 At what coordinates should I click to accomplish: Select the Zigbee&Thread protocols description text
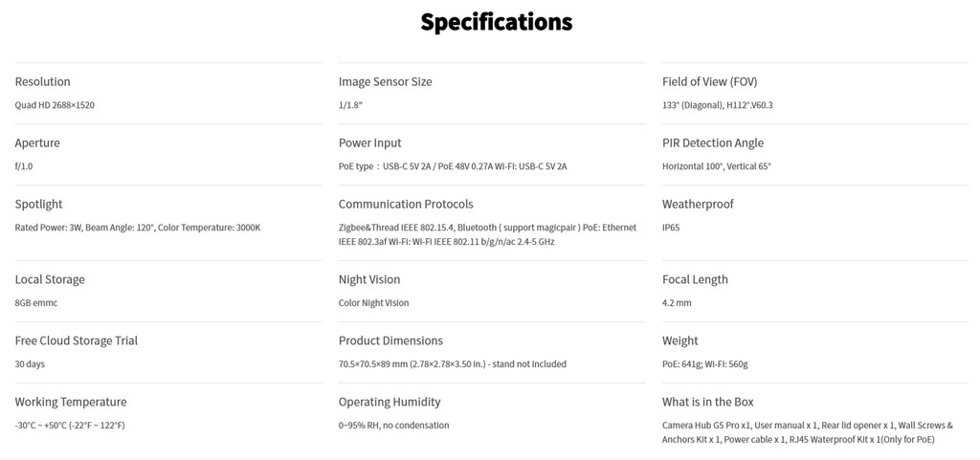tap(487, 234)
